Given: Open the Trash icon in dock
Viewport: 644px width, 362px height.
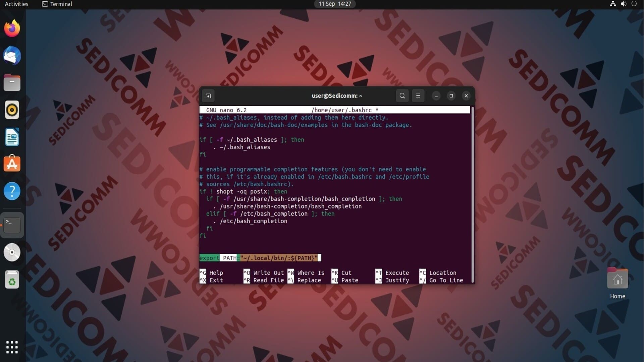Looking at the screenshot, I should point(12,280).
